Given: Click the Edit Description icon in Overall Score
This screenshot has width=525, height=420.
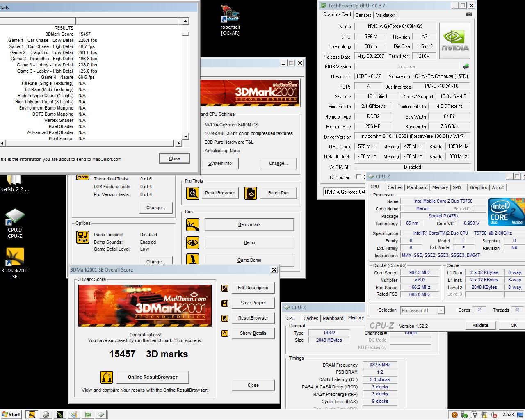Looking at the screenshot, I should click(x=225, y=288).
